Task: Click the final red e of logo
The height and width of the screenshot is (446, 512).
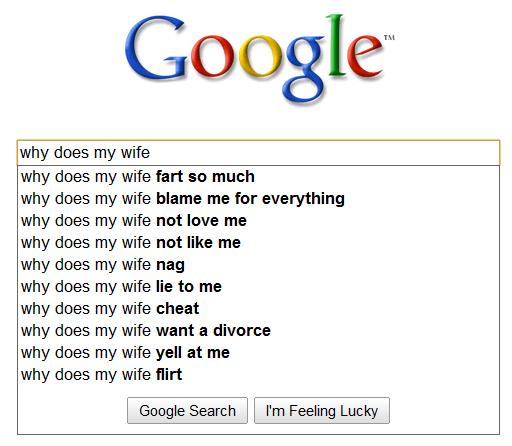Action: 365,55
